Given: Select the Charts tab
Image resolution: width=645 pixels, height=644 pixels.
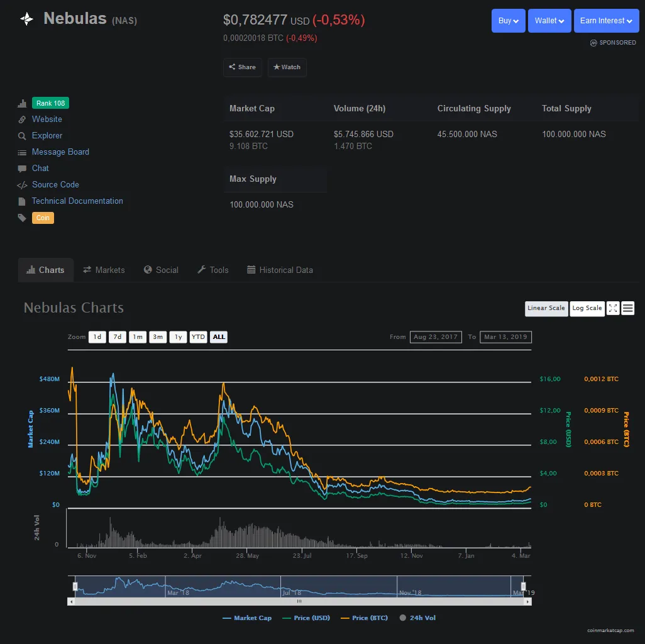Looking at the screenshot, I should [46, 270].
